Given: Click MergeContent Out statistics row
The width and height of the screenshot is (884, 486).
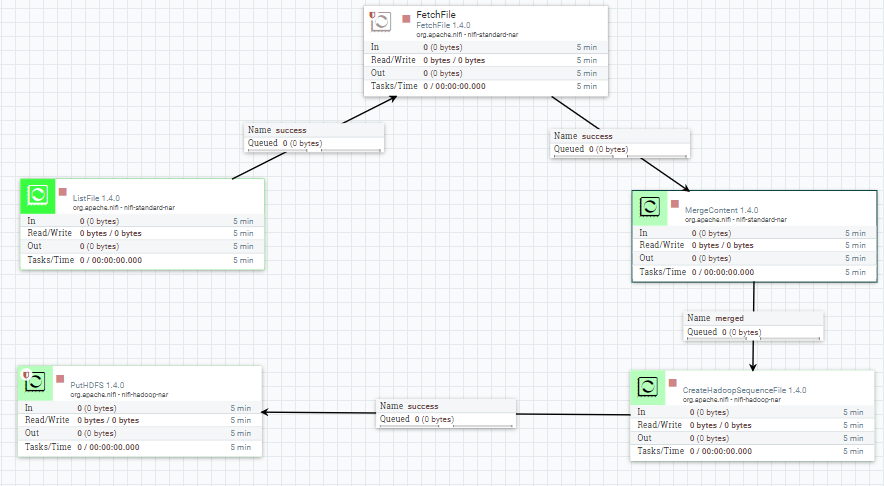Looking at the screenshot, I should click(754, 258).
